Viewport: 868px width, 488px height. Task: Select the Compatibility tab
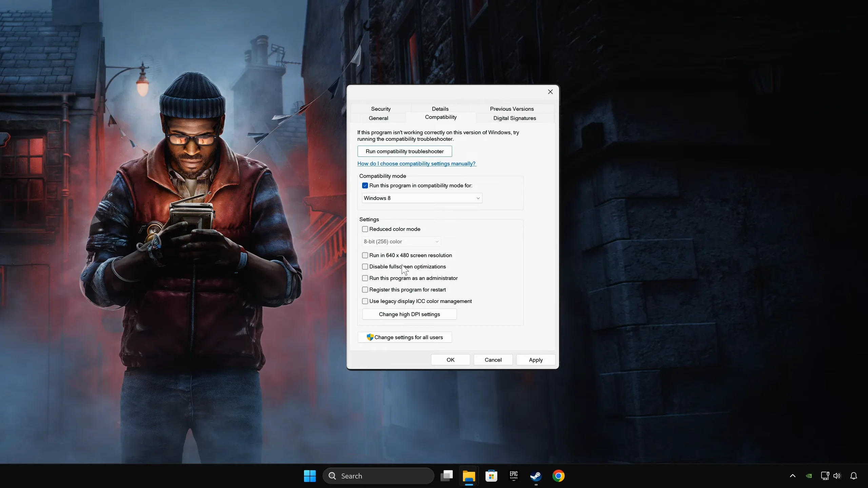pyautogui.click(x=441, y=117)
